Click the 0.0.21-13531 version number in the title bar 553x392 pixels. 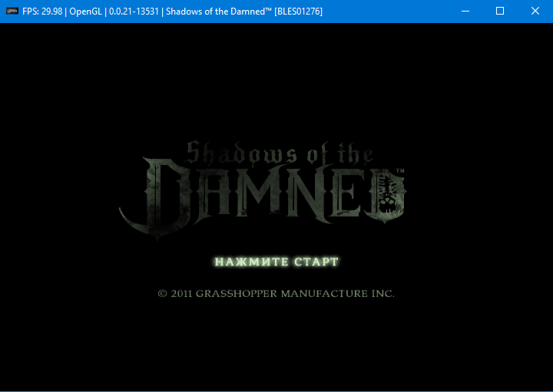point(134,12)
